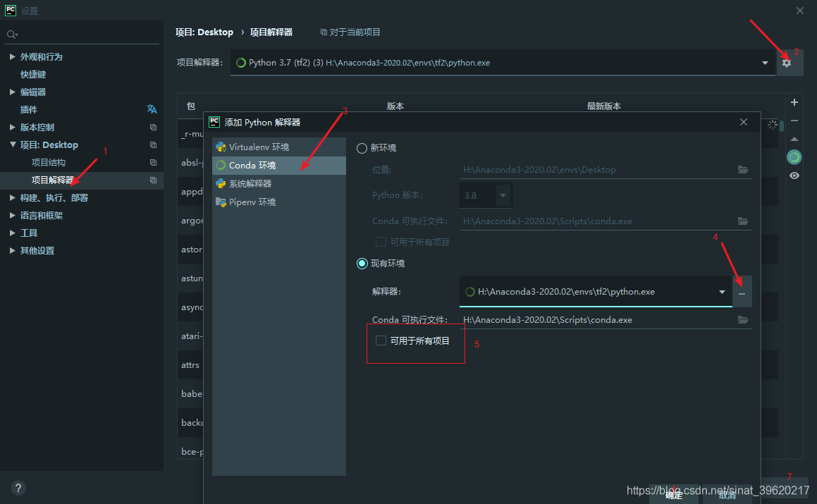
Task: Browse for new environment location folder
Action: pyautogui.click(x=743, y=169)
